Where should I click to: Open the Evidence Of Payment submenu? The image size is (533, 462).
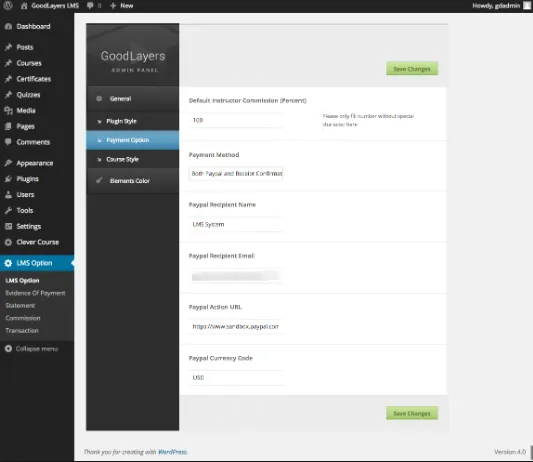tap(35, 293)
